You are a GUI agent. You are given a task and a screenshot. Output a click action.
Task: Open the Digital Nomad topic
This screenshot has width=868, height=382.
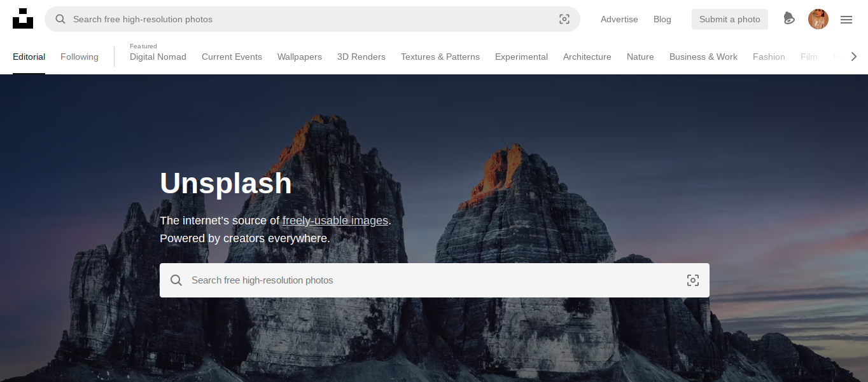click(158, 57)
